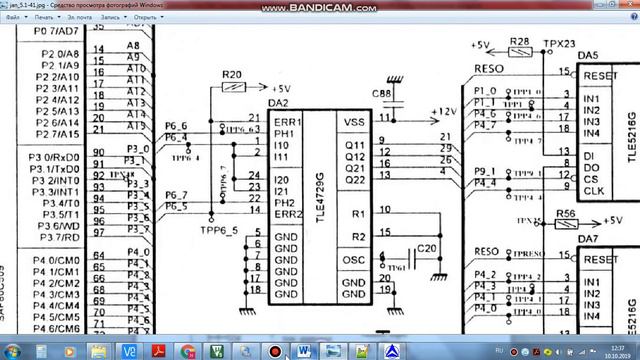Click the P3.0/RxD0 pin name
This screenshot has height=360, width=640.
[x=54, y=158]
